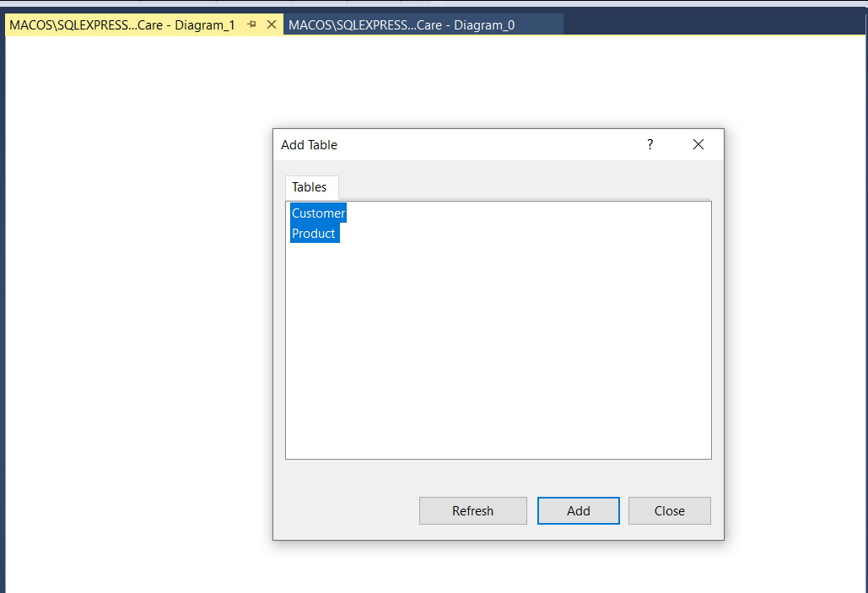868x593 pixels.
Task: Select the Product table entry
Action: coord(313,233)
